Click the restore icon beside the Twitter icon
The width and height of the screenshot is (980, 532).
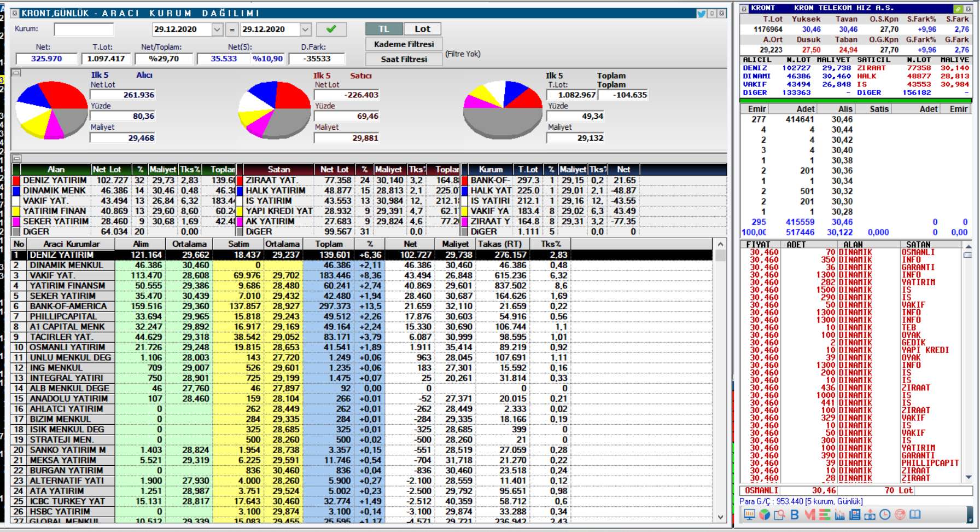pos(713,13)
